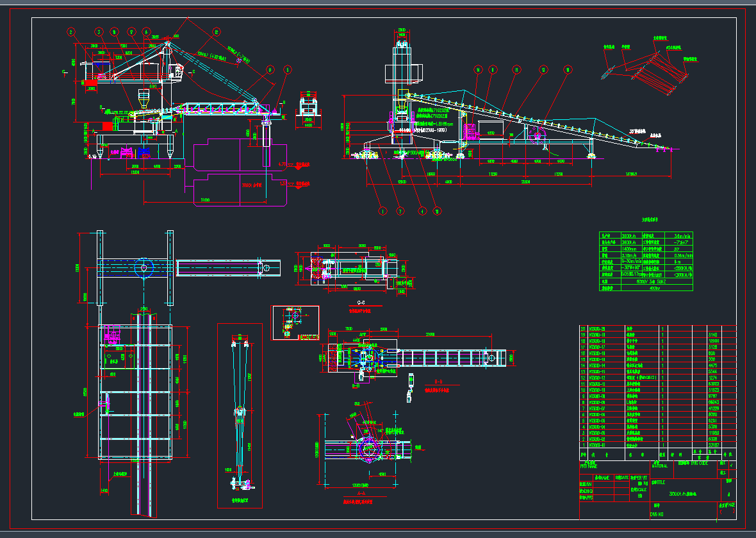
Task: Select the DWG NO field
Action: click(x=657, y=514)
